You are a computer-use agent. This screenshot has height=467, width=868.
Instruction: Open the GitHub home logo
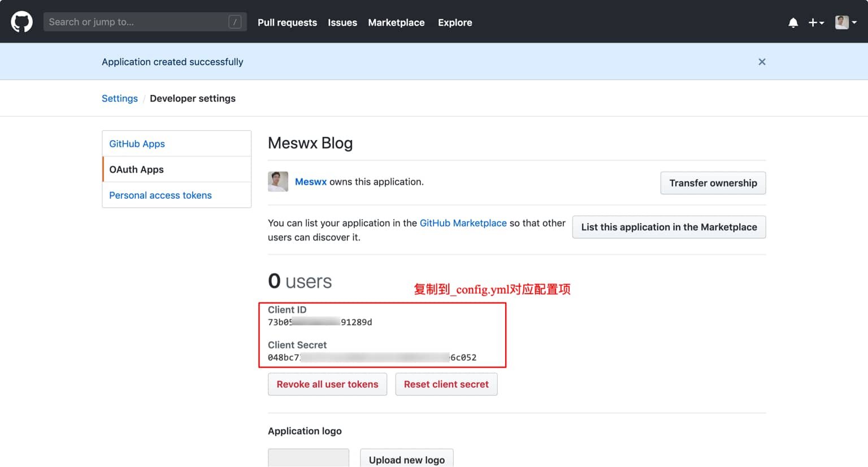tap(21, 22)
